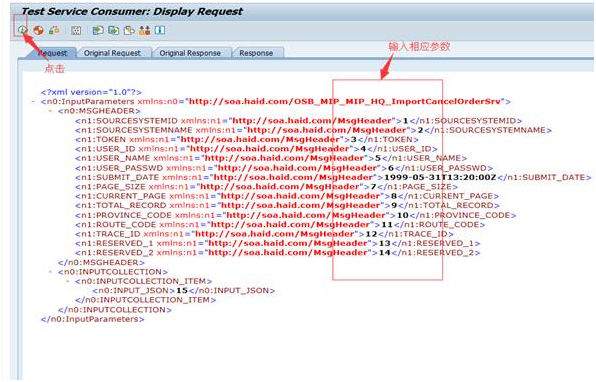
Task: Click the PROVINCE_CODE value 10
Action: pos(403,215)
